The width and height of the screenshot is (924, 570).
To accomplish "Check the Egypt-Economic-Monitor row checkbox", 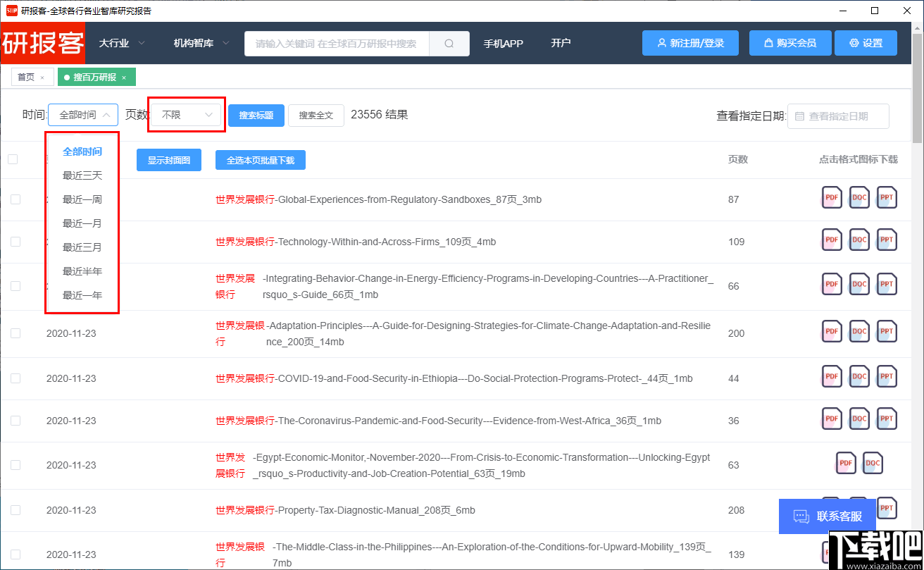I will (x=15, y=465).
